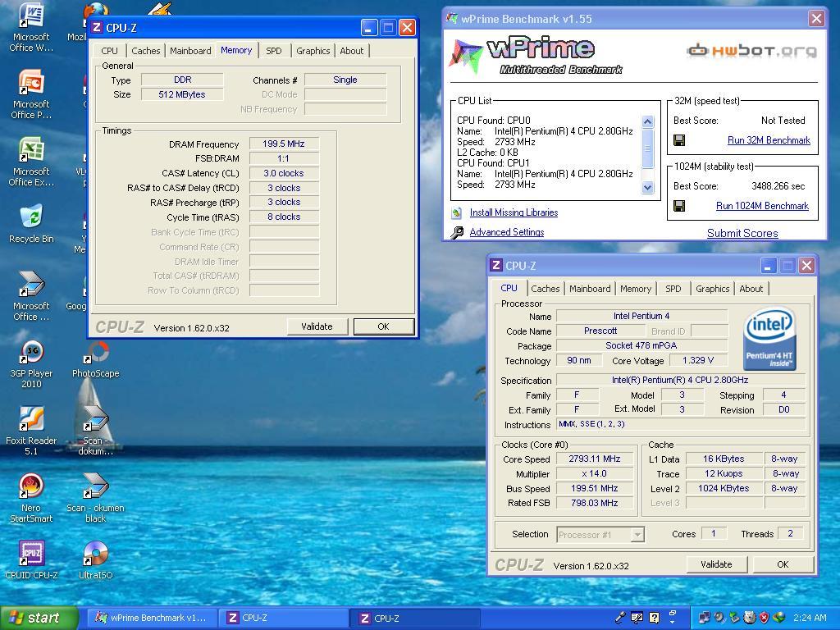Click the save icon under 1024M stability test
This screenshot has width=840, height=630.
pyautogui.click(x=679, y=206)
